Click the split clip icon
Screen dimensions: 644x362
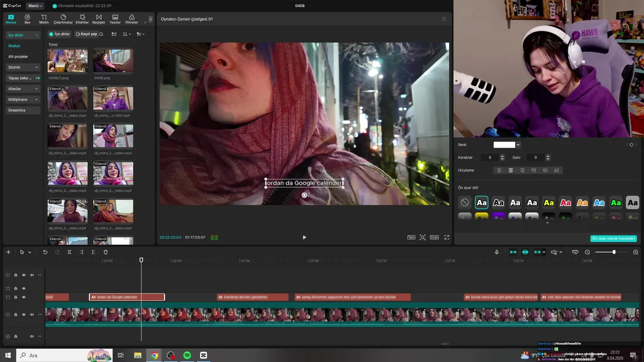(x=69, y=252)
